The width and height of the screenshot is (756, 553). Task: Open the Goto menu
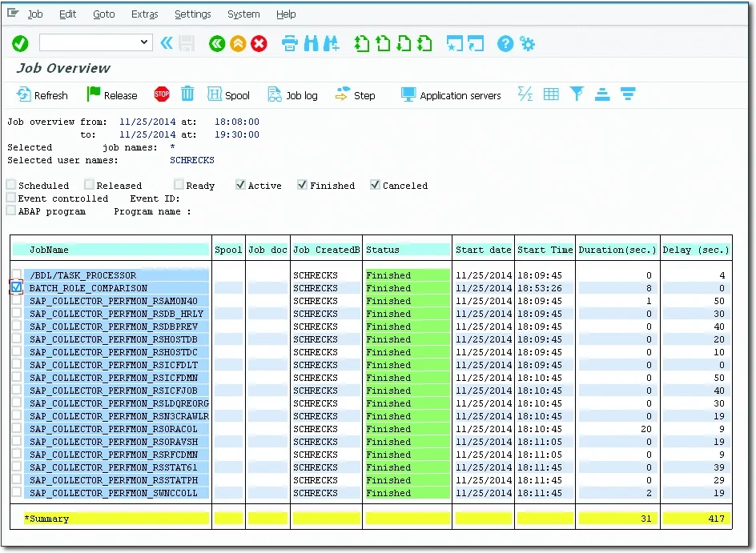[x=103, y=14]
